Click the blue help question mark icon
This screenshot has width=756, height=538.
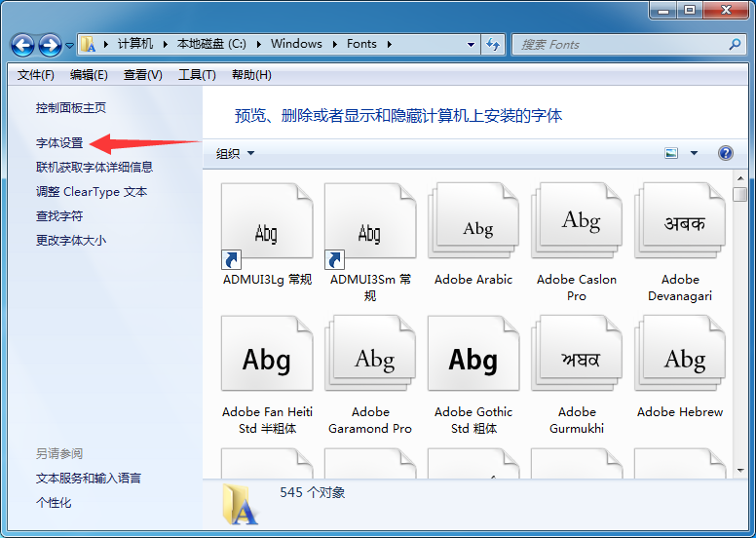[725, 153]
